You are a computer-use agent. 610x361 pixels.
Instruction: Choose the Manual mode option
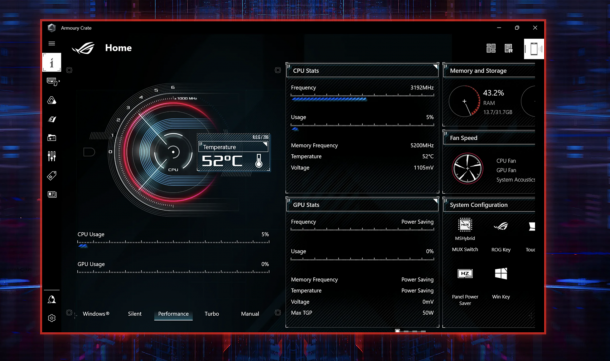click(x=250, y=314)
